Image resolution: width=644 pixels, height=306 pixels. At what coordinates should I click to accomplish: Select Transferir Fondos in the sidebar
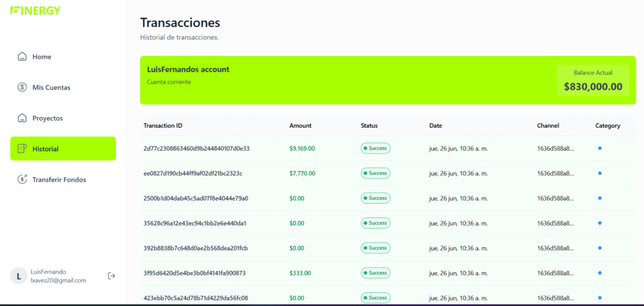pos(59,180)
